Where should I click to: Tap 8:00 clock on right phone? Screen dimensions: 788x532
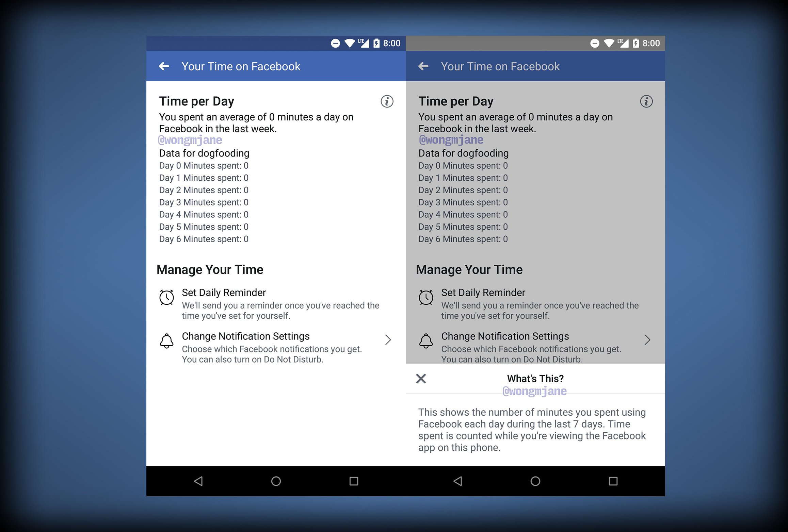click(x=651, y=43)
